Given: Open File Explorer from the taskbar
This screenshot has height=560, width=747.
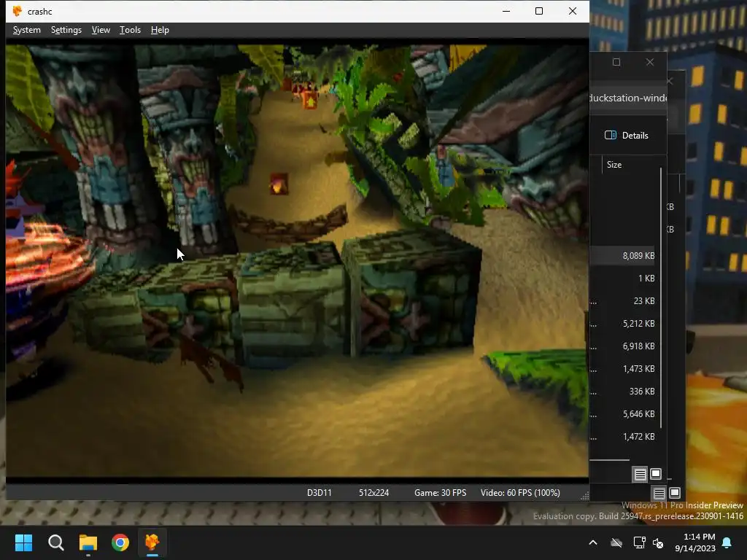Looking at the screenshot, I should click(88, 542).
